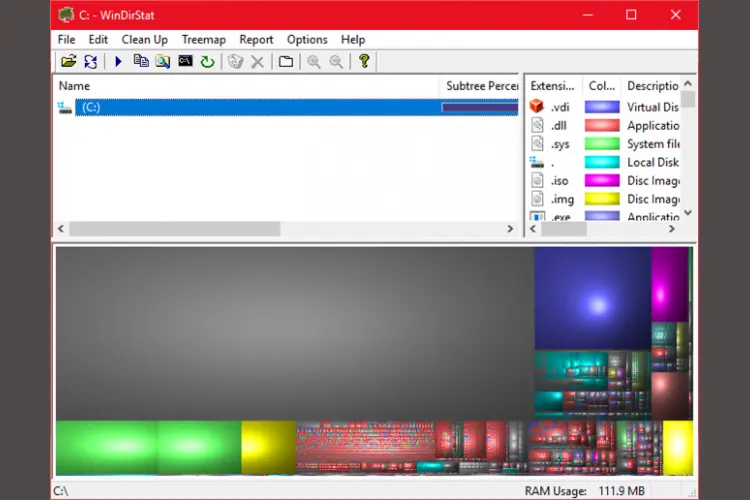Click extension list scroll down arrow
The image size is (750, 500).
(x=688, y=213)
